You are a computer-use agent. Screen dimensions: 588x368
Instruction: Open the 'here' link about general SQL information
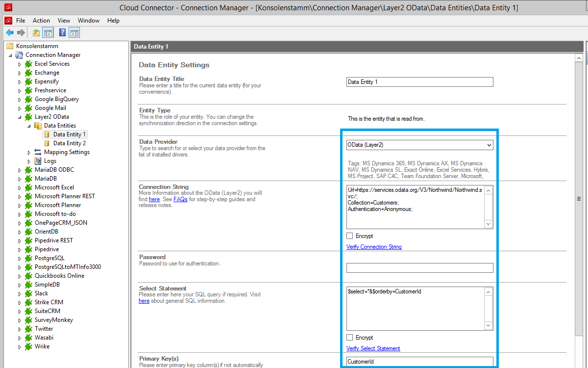point(144,301)
